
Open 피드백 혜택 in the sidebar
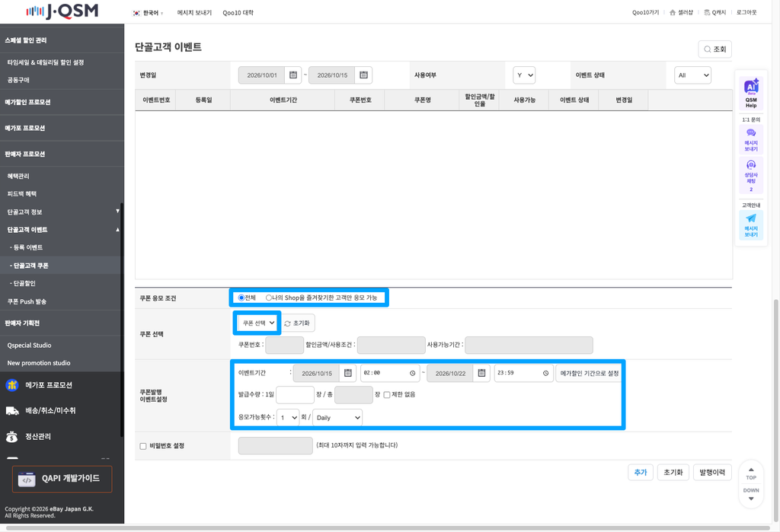[22, 194]
